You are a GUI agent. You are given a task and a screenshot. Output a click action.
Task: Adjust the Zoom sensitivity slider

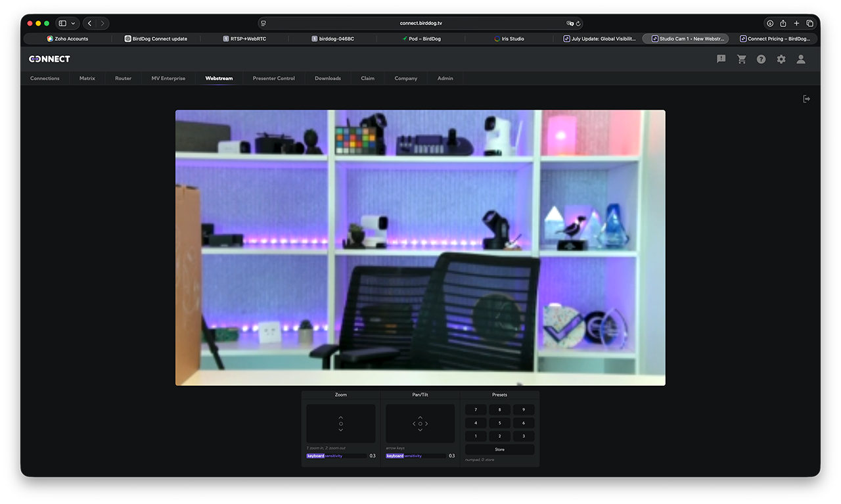pos(346,455)
